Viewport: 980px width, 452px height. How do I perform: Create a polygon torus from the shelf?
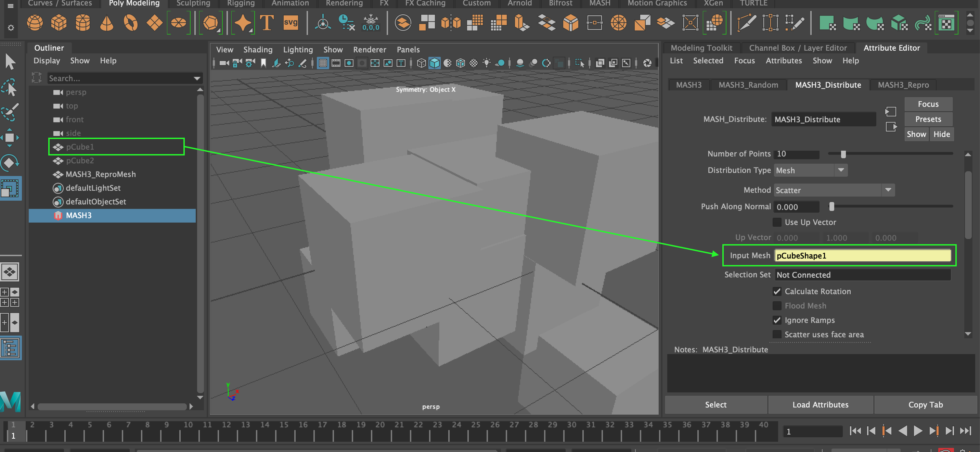tap(130, 23)
